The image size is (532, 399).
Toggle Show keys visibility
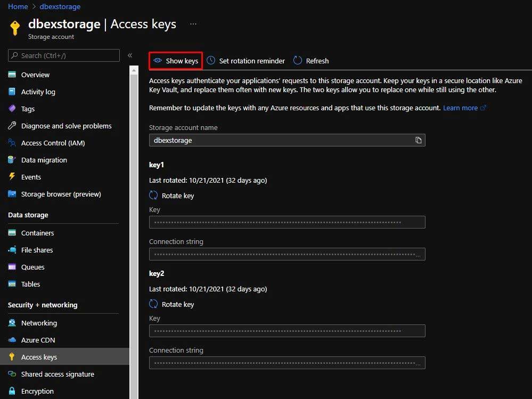pos(176,61)
